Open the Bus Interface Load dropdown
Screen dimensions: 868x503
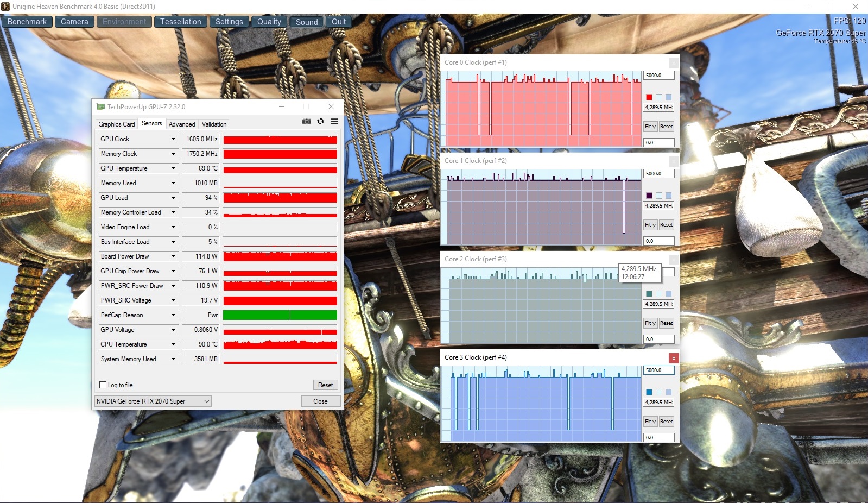173,242
